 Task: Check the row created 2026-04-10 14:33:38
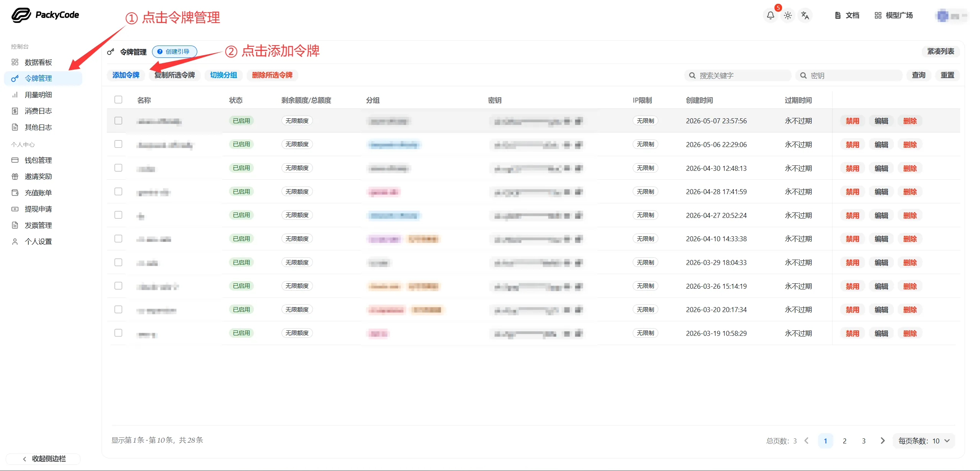coord(118,239)
